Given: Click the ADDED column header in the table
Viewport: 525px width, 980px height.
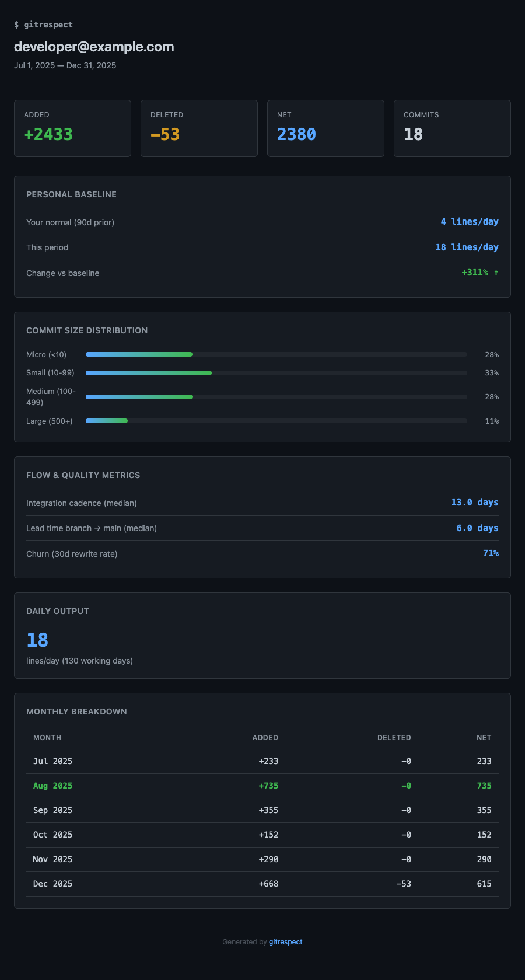Looking at the screenshot, I should point(265,738).
